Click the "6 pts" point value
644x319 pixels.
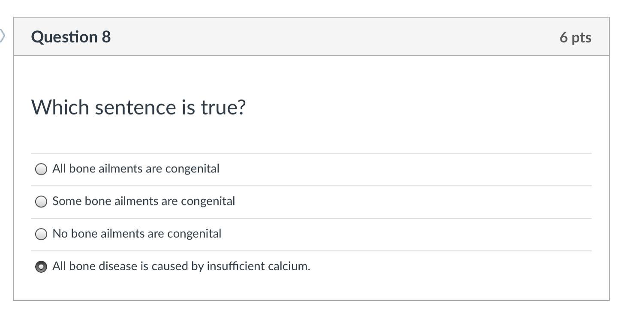(575, 37)
